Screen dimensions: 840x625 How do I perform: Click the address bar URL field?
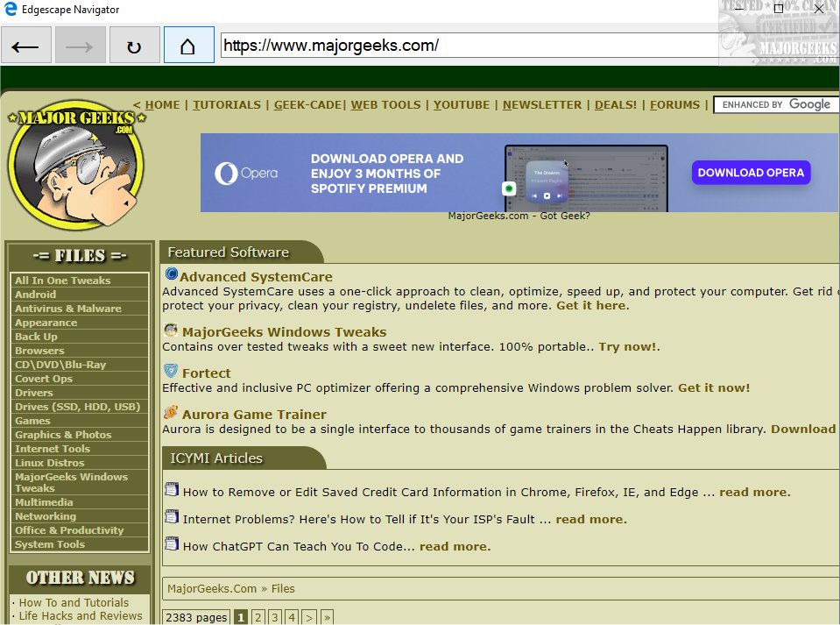469,46
